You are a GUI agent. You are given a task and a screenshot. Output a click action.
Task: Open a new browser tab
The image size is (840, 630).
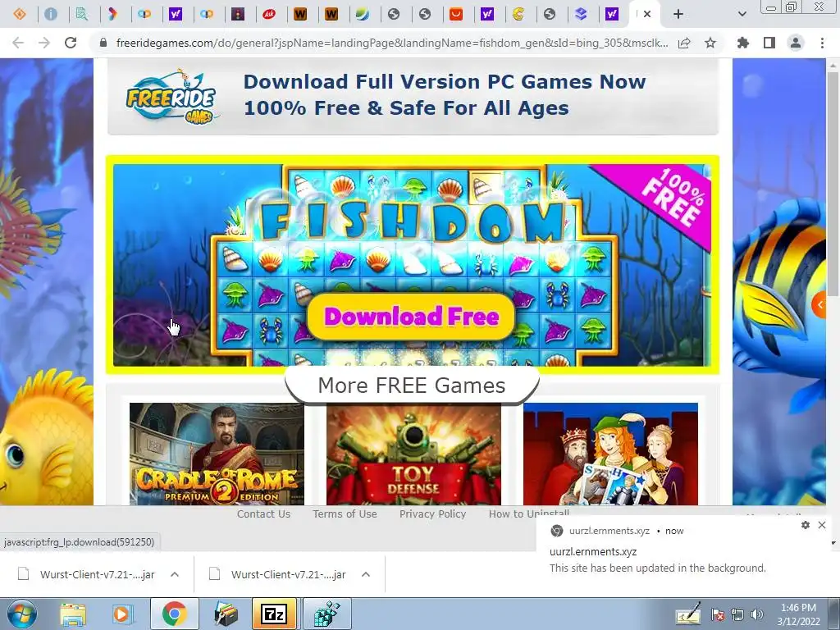[x=678, y=14]
